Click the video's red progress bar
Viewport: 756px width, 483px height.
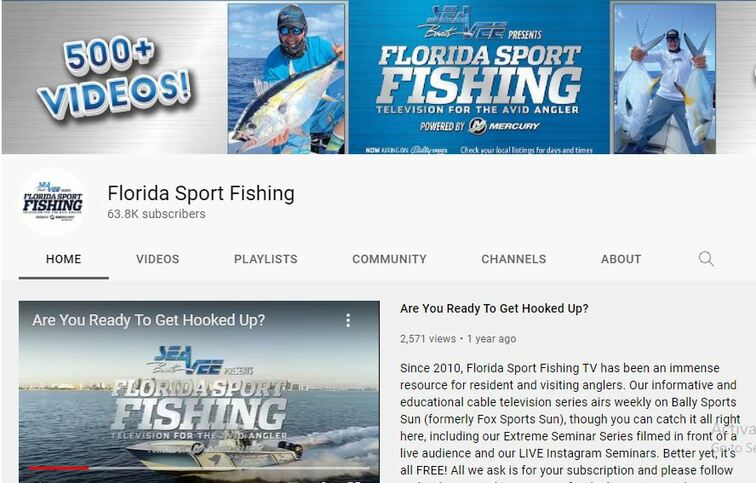tap(59, 468)
